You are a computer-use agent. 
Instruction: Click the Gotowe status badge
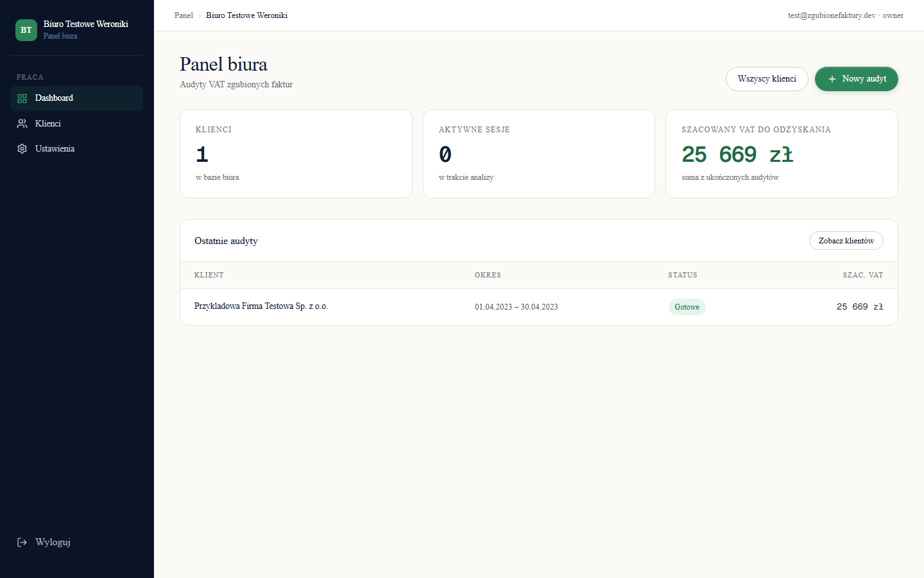[687, 307]
